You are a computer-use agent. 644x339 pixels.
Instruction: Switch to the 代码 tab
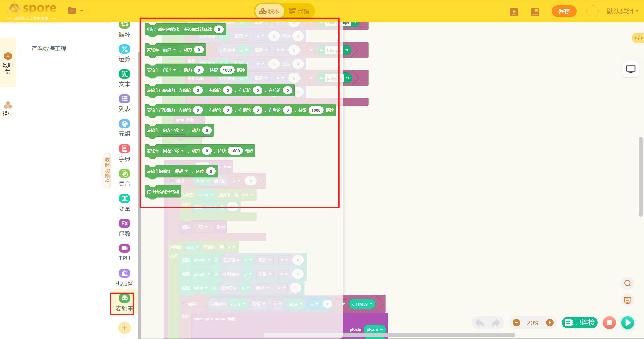[x=299, y=11]
